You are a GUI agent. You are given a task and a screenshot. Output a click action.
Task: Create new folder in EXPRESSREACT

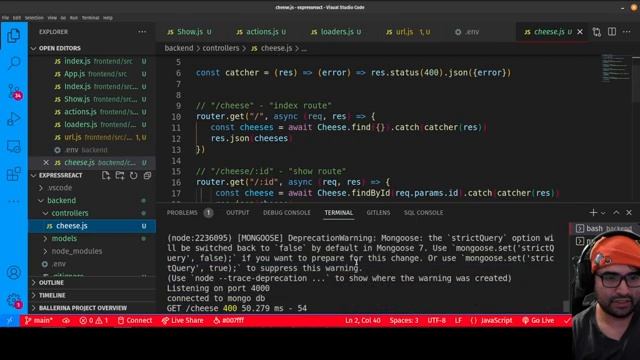point(120,176)
